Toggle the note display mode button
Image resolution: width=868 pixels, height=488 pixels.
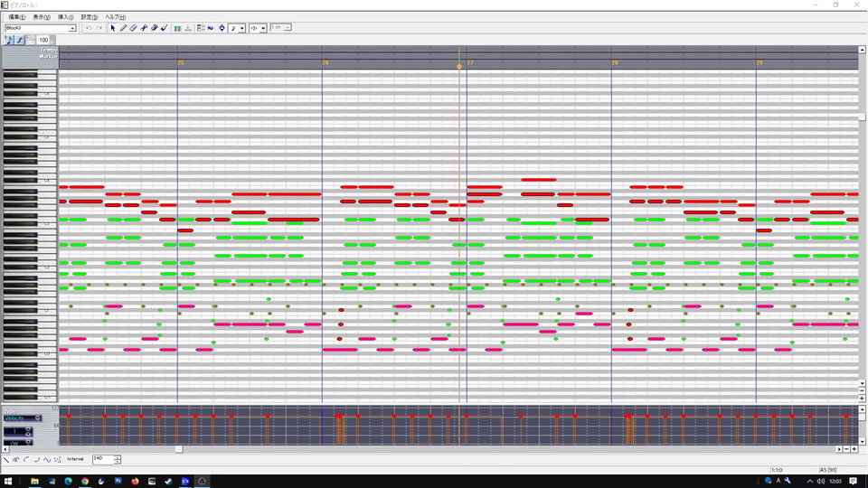point(9,40)
